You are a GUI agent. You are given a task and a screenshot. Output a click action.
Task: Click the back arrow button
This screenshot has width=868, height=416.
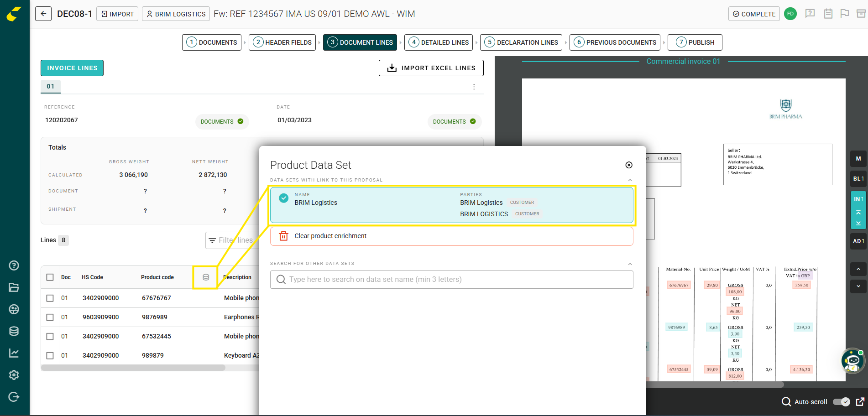(43, 14)
